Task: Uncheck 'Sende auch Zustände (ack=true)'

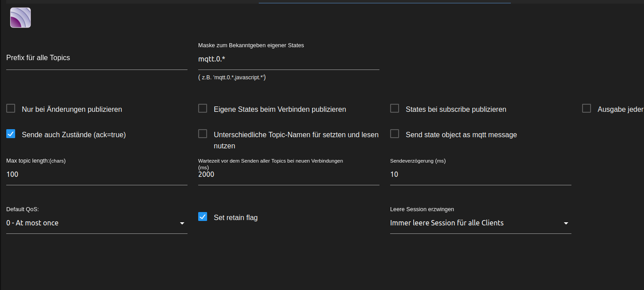Action: click(11, 134)
